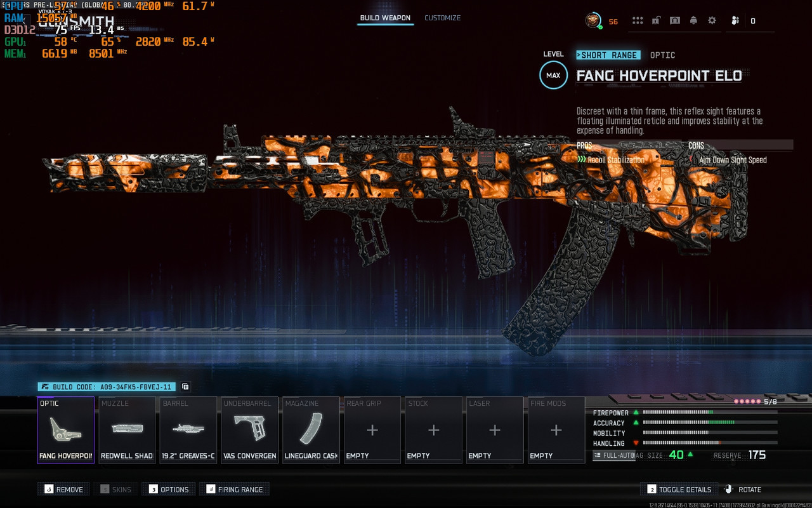Click the Reserve ammo value 175
812x508 pixels.
[757, 455]
